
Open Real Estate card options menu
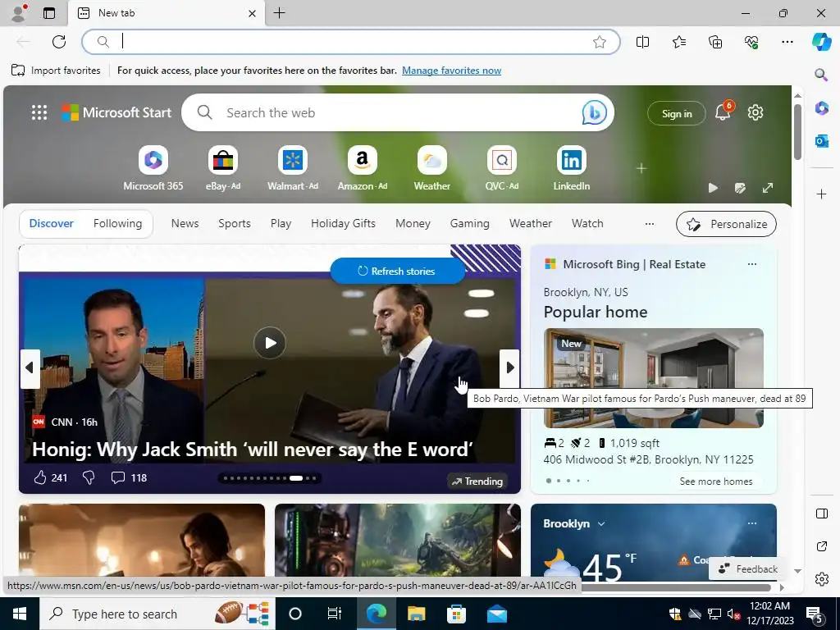[x=752, y=264]
